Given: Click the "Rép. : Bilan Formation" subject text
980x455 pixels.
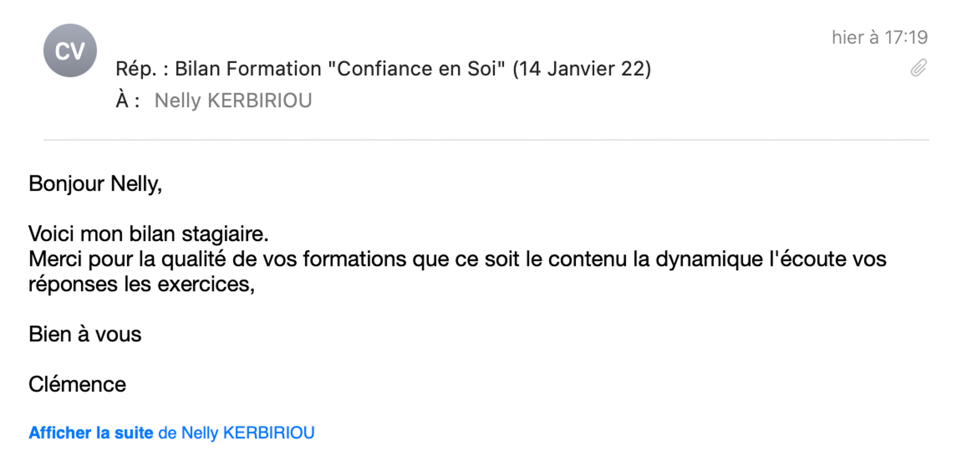Looking at the screenshot, I should 218,69.
